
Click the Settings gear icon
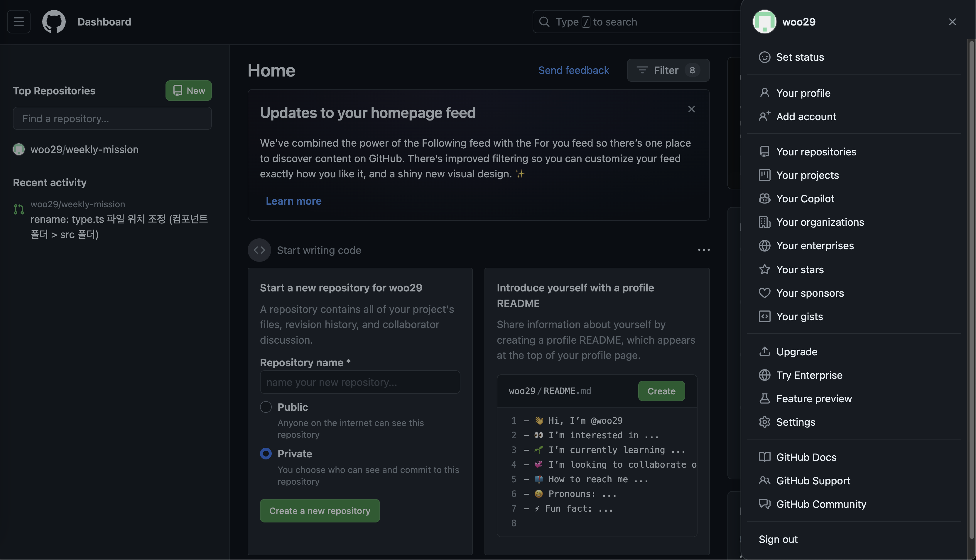[764, 422]
